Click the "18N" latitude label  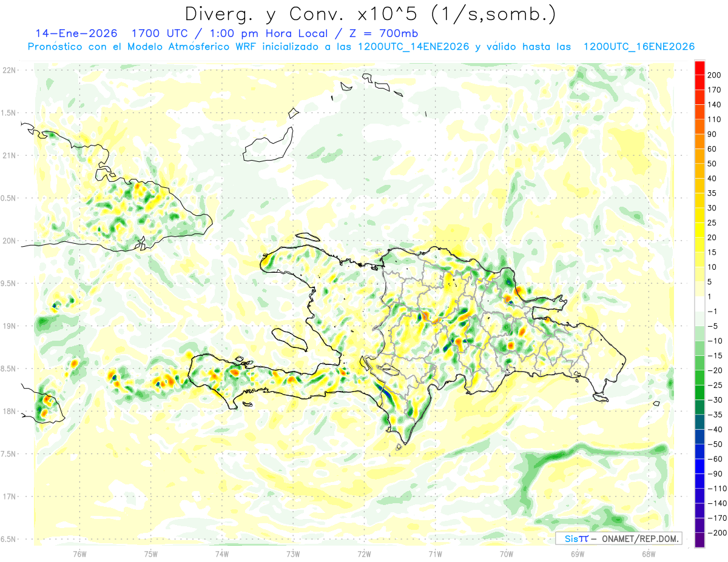pyautogui.click(x=8, y=411)
